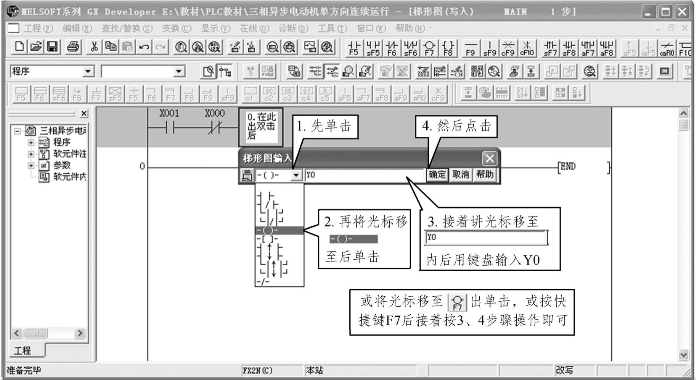Expand the 程序 tree node
Screen dimensions: 696x380
31,142
